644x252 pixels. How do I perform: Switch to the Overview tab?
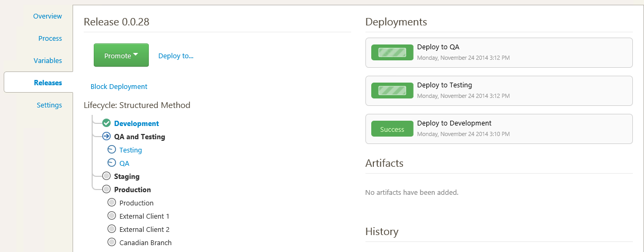(47, 16)
